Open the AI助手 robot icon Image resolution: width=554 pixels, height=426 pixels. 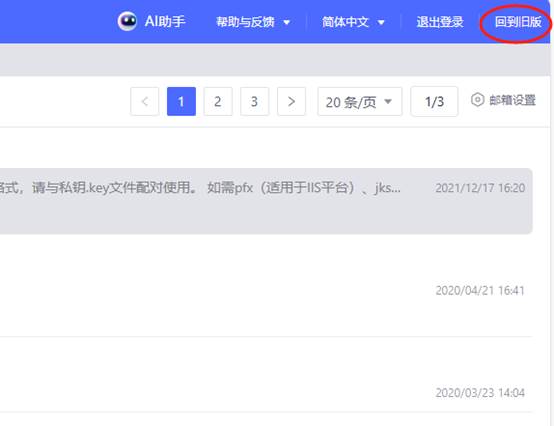(127, 21)
